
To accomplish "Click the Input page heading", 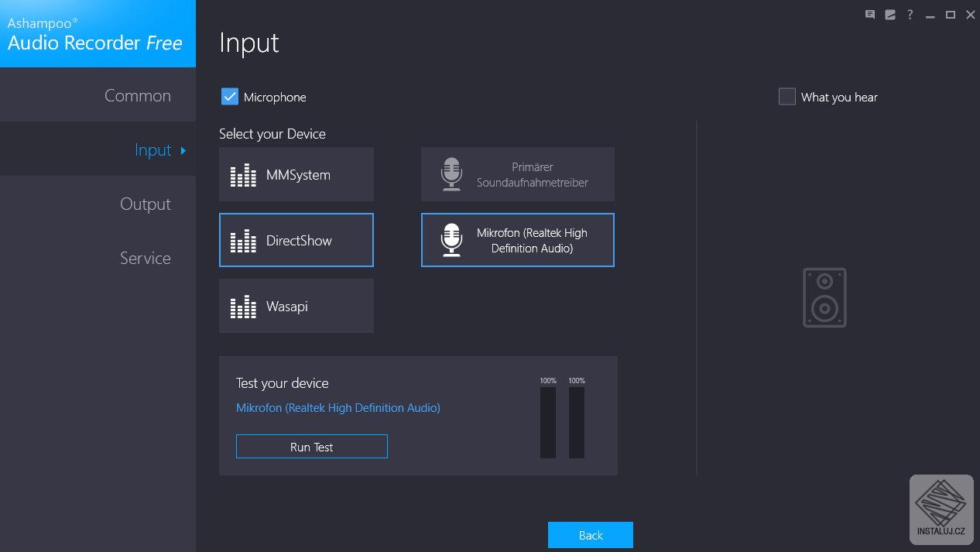I will 249,43.
